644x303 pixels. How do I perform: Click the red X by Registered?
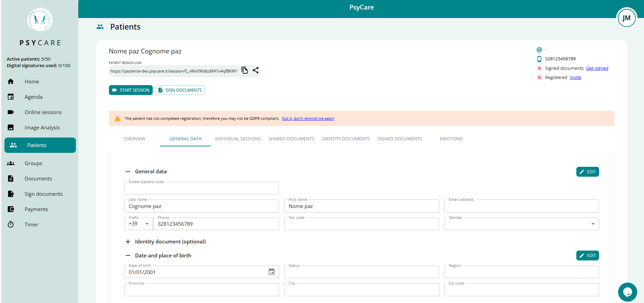(539, 78)
